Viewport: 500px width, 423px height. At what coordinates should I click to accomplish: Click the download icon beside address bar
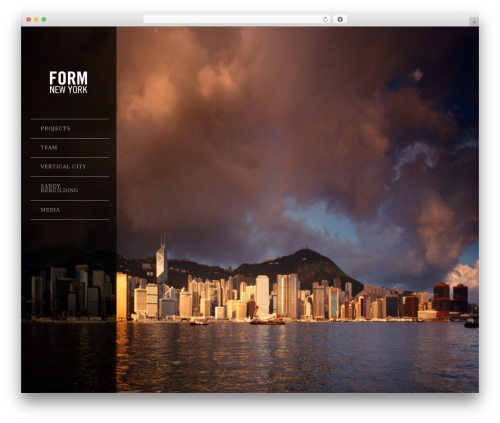pyautogui.click(x=340, y=19)
